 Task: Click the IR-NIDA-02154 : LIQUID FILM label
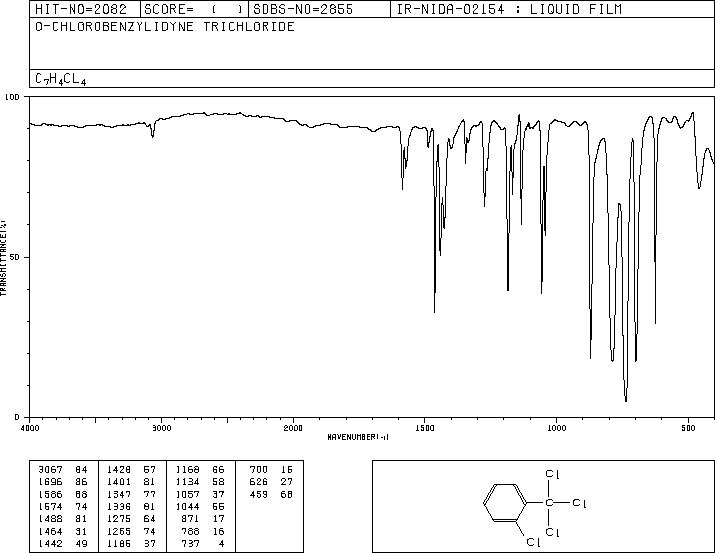tap(509, 10)
